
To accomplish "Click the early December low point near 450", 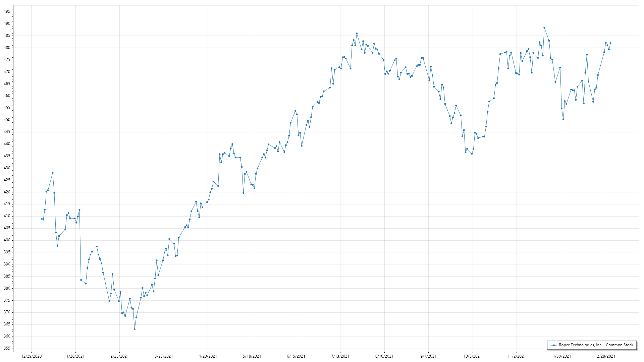I will (563, 119).
